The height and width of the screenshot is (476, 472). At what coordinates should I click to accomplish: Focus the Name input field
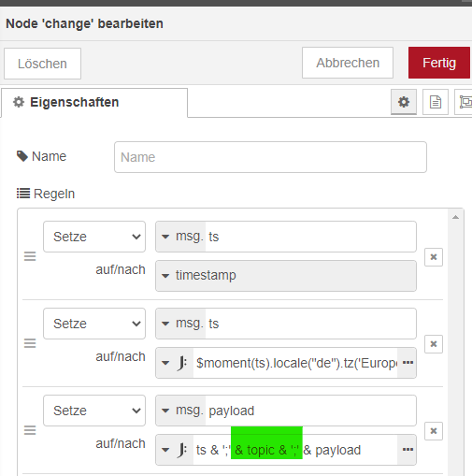270,157
